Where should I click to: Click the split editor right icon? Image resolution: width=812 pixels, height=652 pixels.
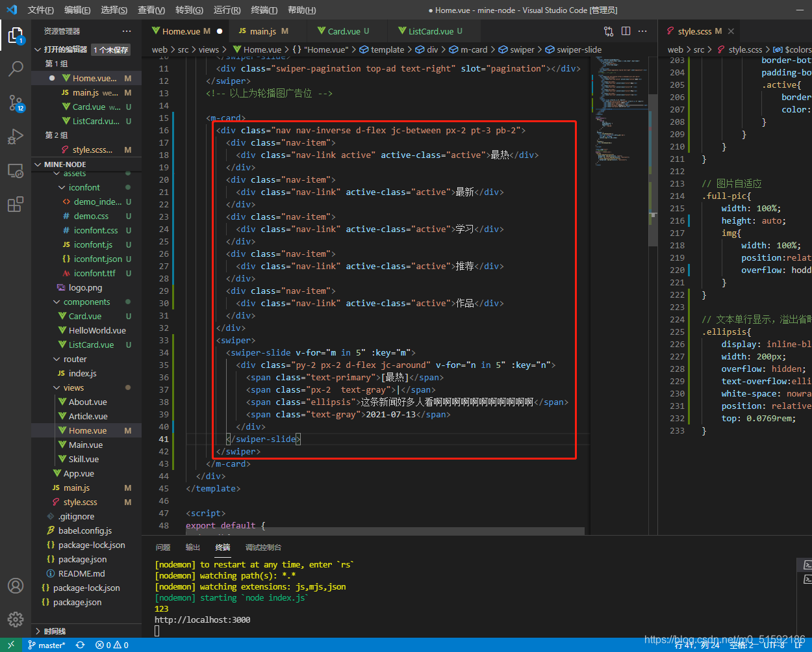(x=626, y=31)
